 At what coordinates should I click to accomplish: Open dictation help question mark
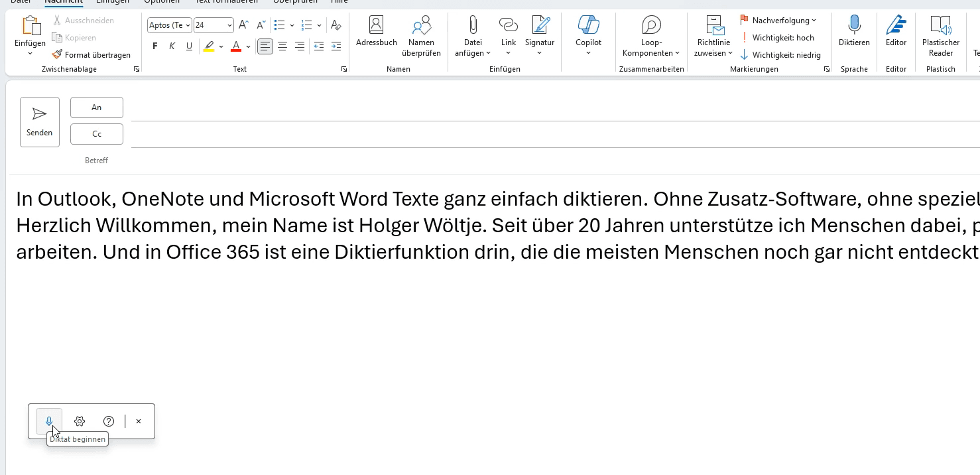(x=109, y=421)
